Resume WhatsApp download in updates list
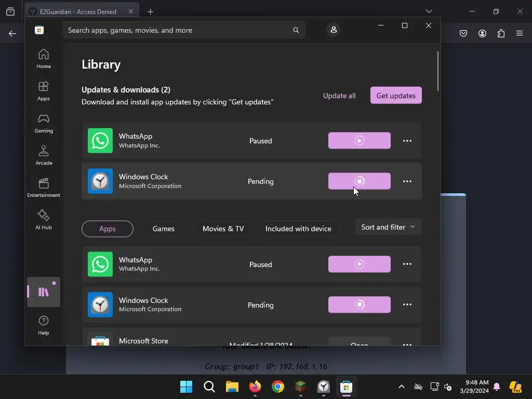The image size is (532, 399). pos(360,140)
